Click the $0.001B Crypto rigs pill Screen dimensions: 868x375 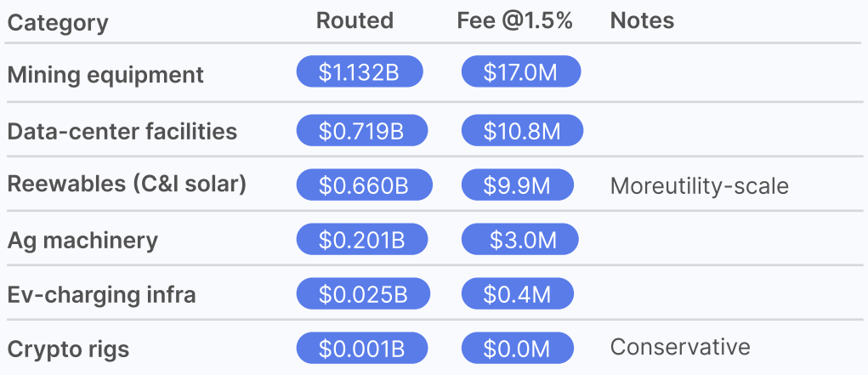(361, 348)
